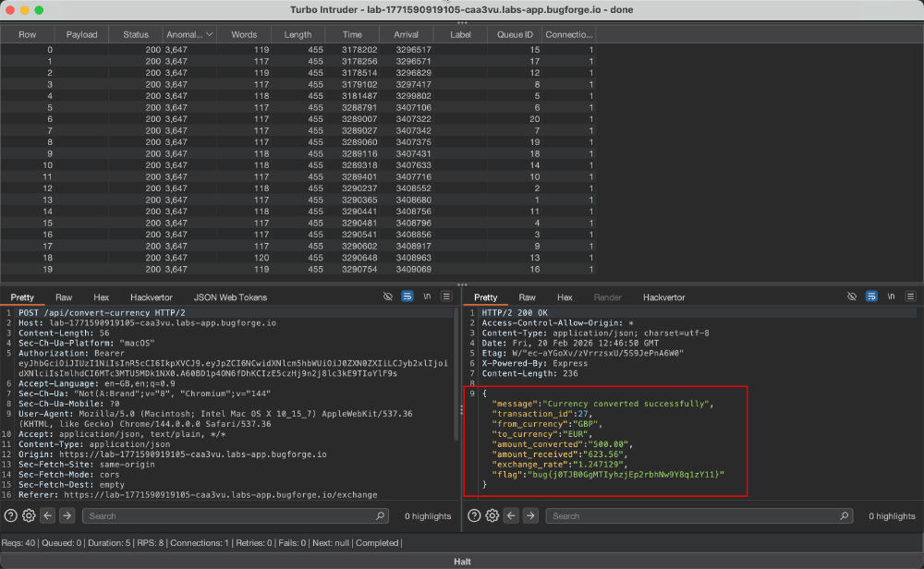This screenshot has height=569, width=924.
Task: Open request search settings gear icon
Action: [x=29, y=516]
